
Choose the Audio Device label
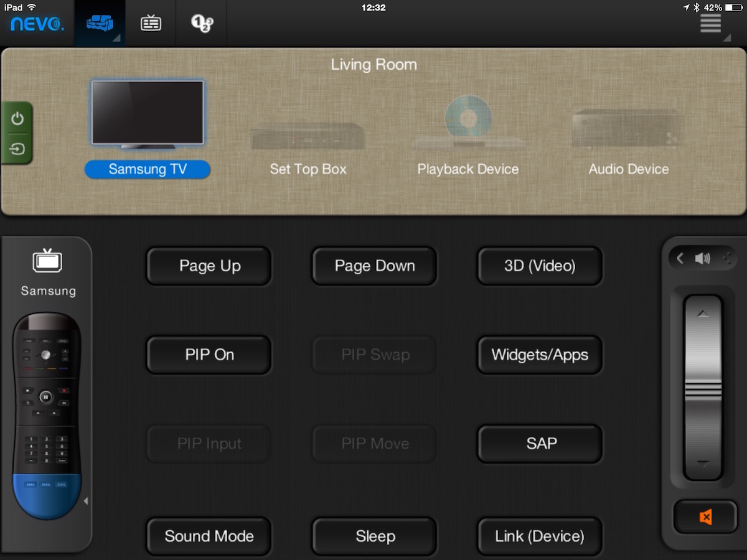click(x=629, y=169)
